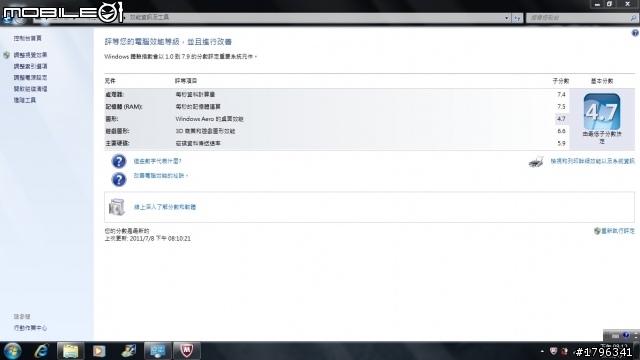Click the refresh button beside the address bar
This screenshot has width=640, height=360.
517,18
